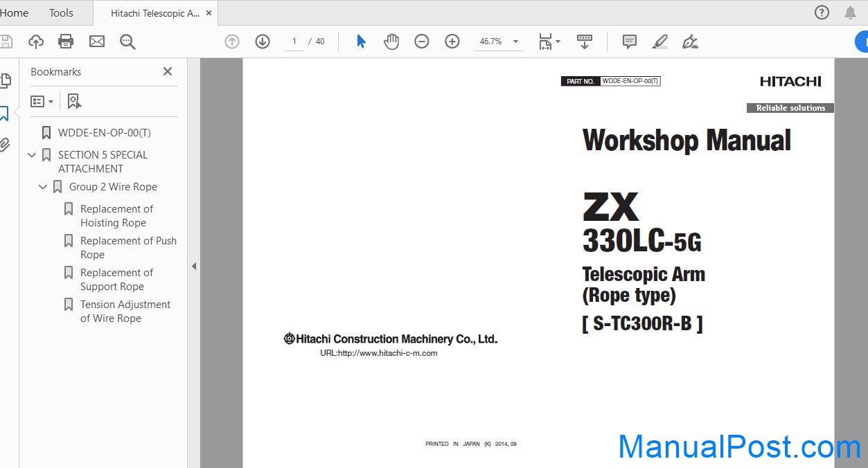Add a new bookmark icon
The width and height of the screenshot is (868, 468).
(74, 101)
